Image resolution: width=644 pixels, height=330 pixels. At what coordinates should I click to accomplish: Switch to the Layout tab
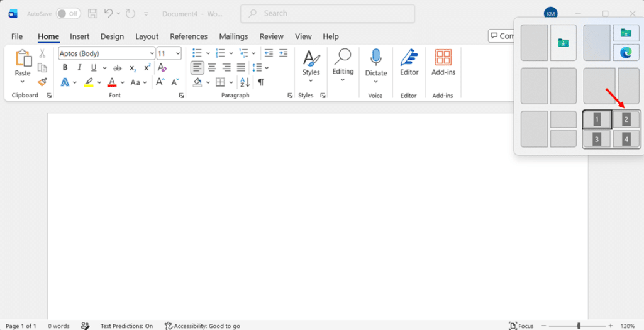pos(147,36)
